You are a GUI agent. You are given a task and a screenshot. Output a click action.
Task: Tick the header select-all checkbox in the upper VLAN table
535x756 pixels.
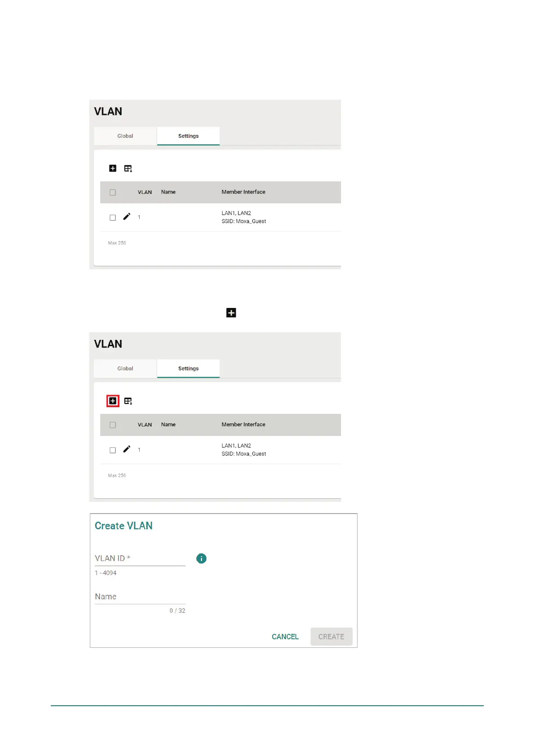click(x=113, y=193)
